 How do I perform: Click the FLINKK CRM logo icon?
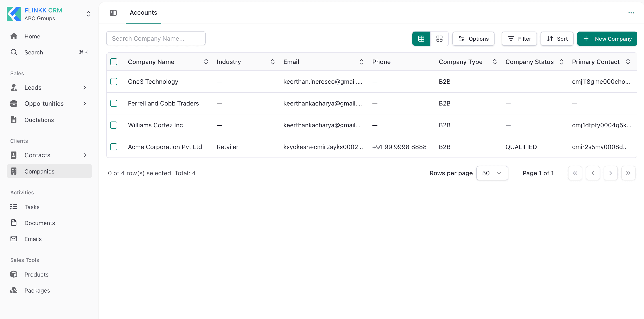14,14
